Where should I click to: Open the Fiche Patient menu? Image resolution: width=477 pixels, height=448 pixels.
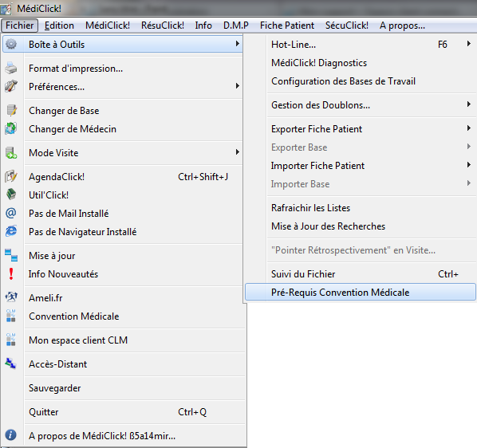click(287, 26)
